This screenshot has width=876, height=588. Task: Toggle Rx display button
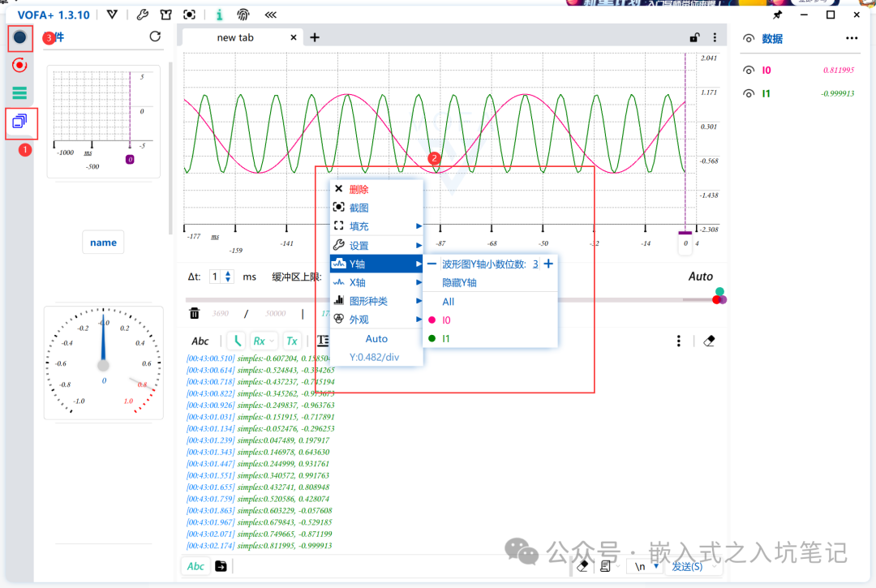(x=260, y=341)
